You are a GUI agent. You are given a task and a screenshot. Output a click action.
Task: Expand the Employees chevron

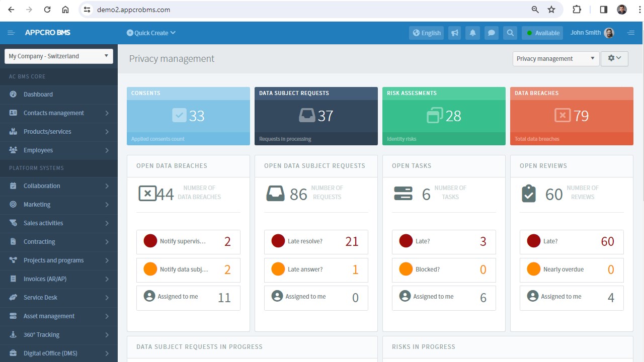(x=107, y=150)
